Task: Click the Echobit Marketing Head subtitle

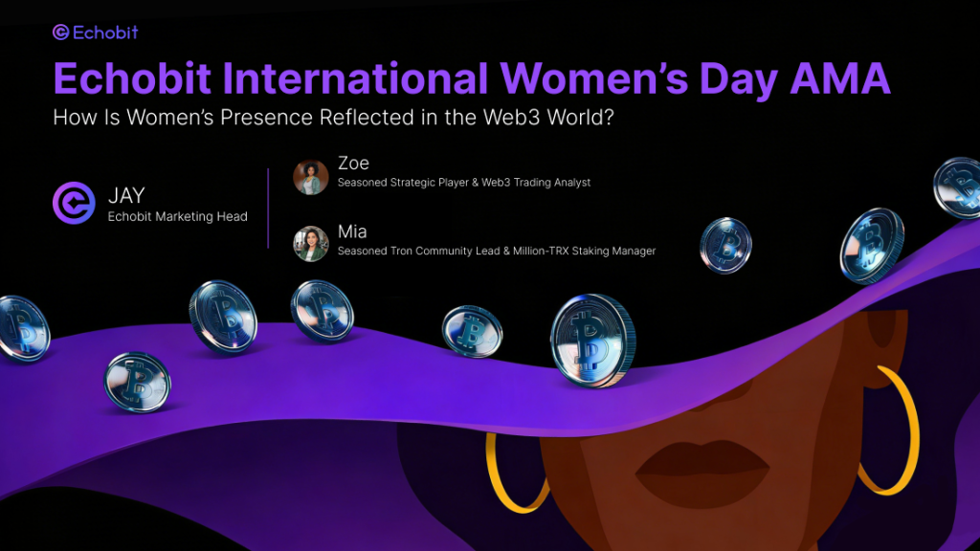Action: pos(177,217)
